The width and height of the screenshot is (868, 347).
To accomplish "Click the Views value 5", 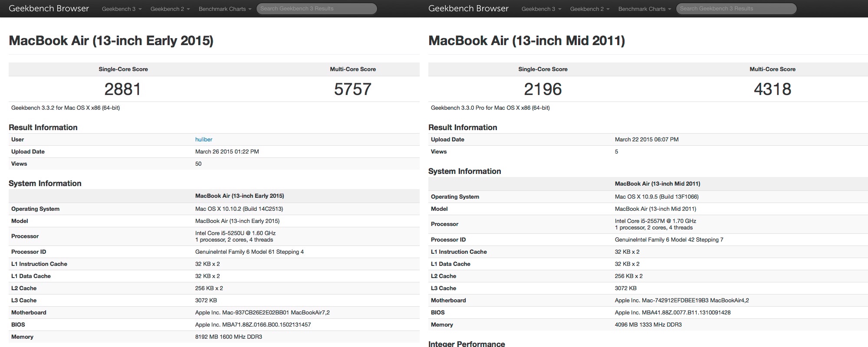I will pyautogui.click(x=616, y=151).
